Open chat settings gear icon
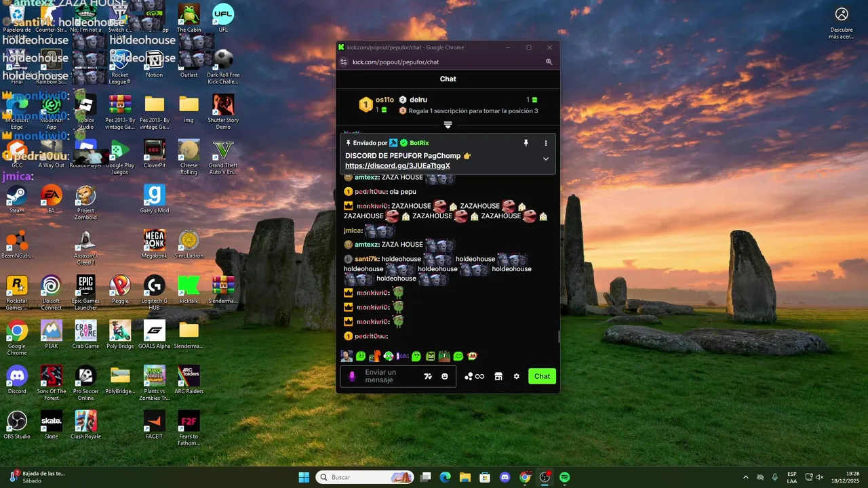The width and height of the screenshot is (868, 488). click(x=517, y=376)
